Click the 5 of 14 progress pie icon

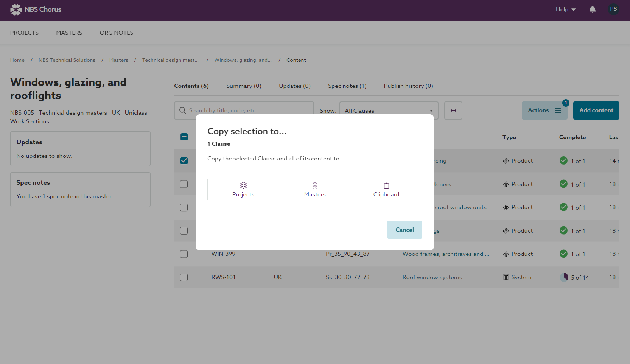(564, 277)
